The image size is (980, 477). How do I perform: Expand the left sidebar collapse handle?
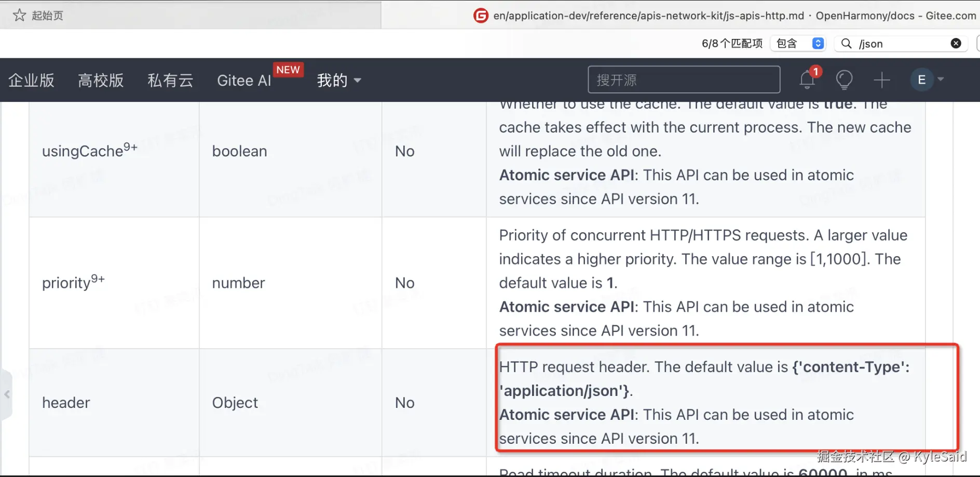tap(6, 394)
